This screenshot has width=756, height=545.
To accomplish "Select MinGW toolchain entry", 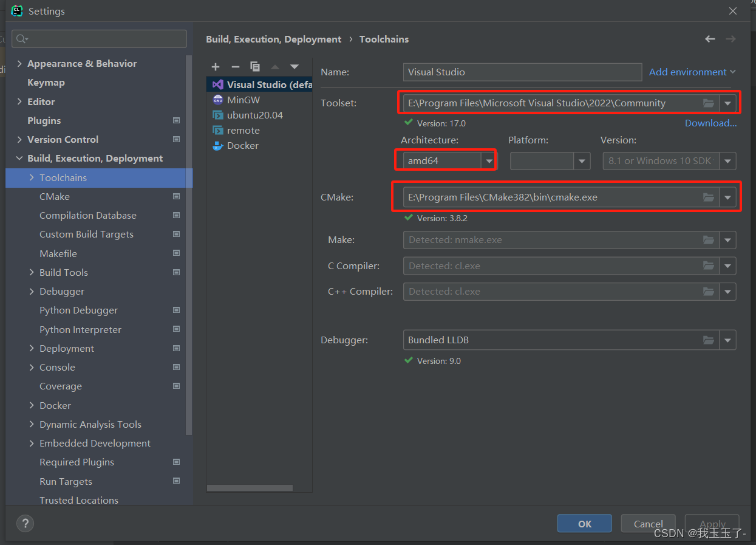I will [259, 100].
